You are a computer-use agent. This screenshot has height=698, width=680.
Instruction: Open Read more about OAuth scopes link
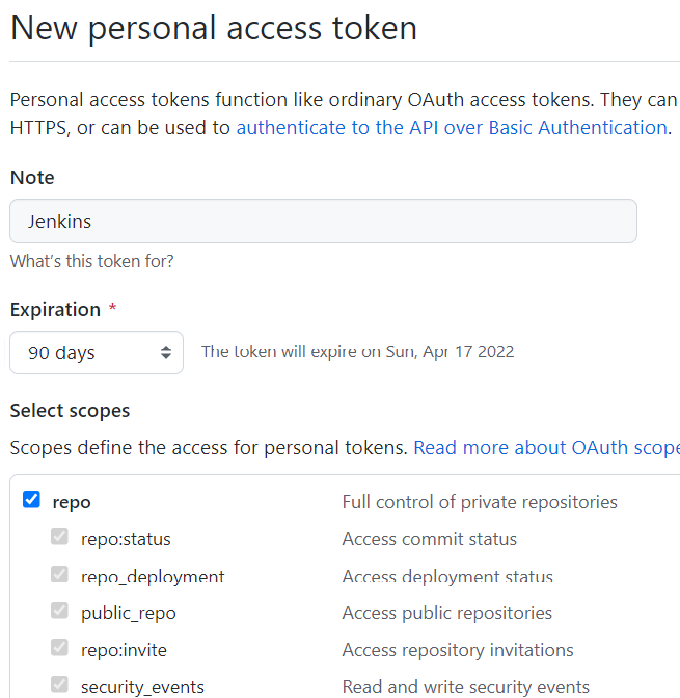tap(546, 448)
